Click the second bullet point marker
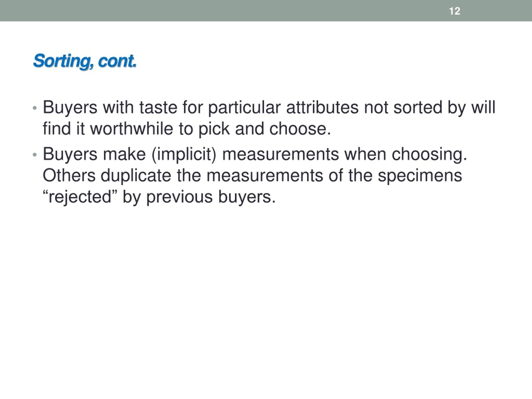The height and width of the screenshot is (399, 532). click(35, 155)
